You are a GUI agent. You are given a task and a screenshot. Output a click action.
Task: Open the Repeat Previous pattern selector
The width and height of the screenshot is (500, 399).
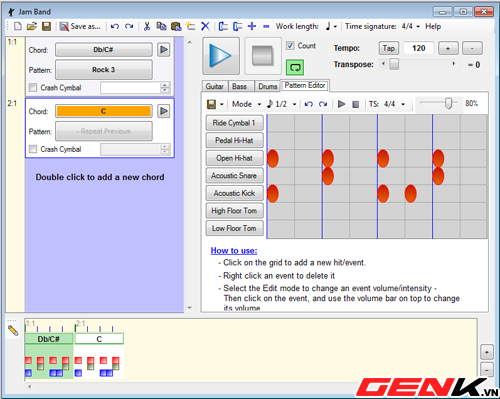104,131
